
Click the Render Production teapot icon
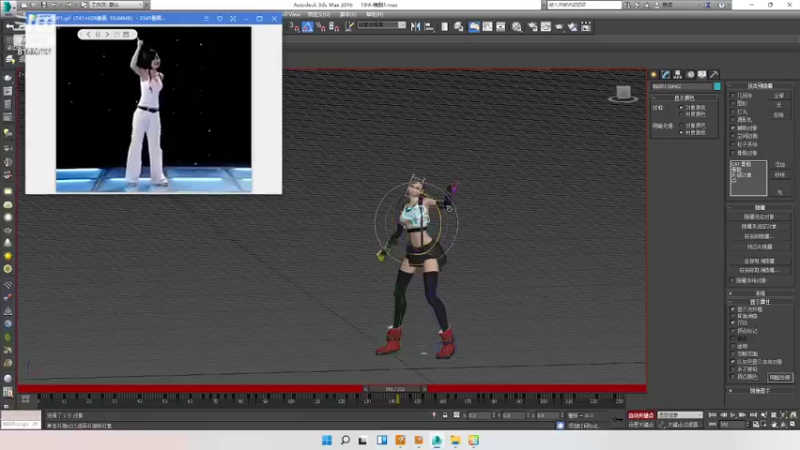point(559,27)
